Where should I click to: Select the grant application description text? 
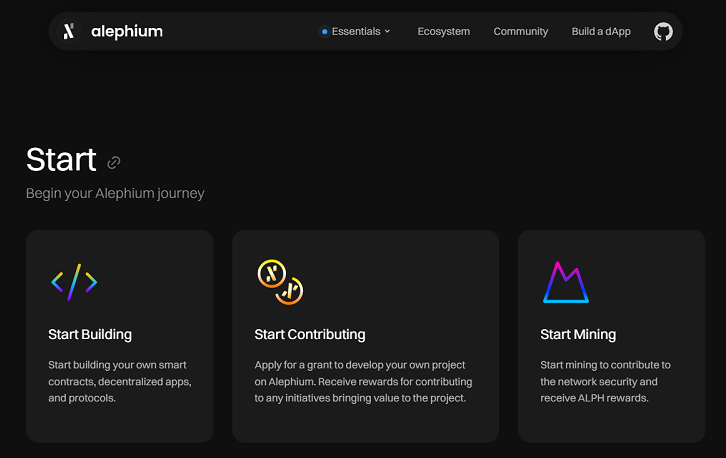pos(363,381)
